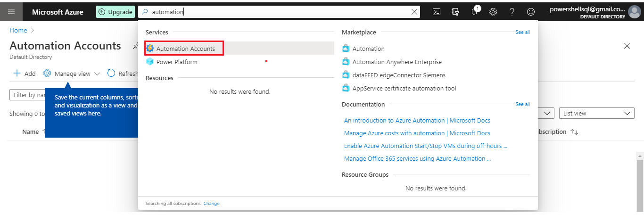This screenshot has height=222, width=644.
Task: Click Change subscriptions link
Action: click(x=211, y=204)
